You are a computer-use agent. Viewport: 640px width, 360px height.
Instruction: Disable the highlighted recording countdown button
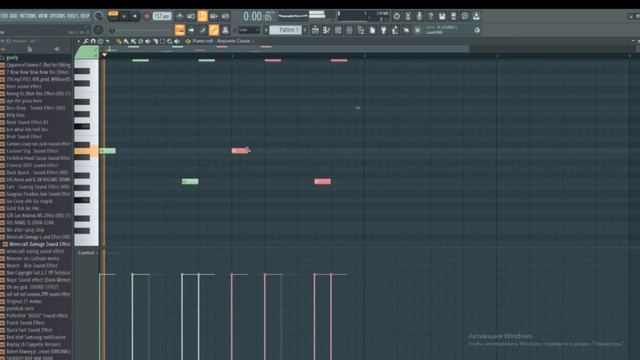202,16
